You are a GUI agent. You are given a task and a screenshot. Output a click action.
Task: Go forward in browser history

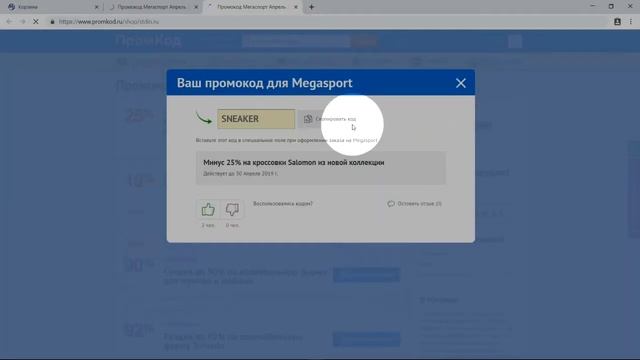pyautogui.click(x=22, y=22)
